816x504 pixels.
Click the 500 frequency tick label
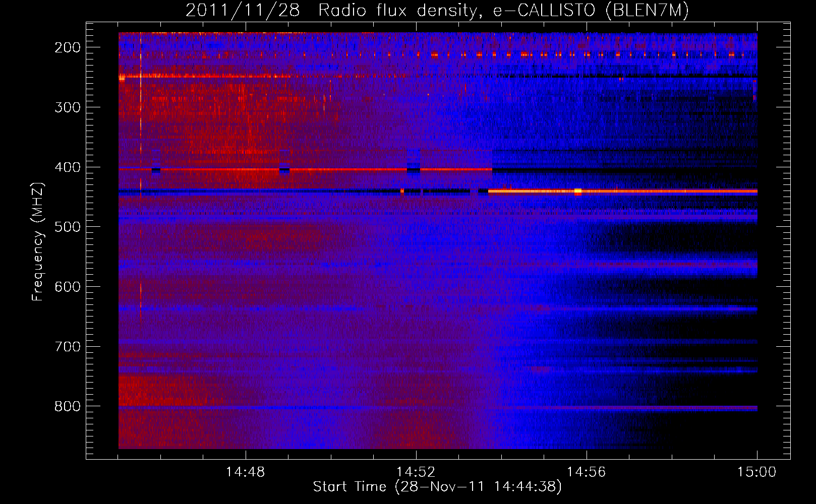[x=67, y=227]
